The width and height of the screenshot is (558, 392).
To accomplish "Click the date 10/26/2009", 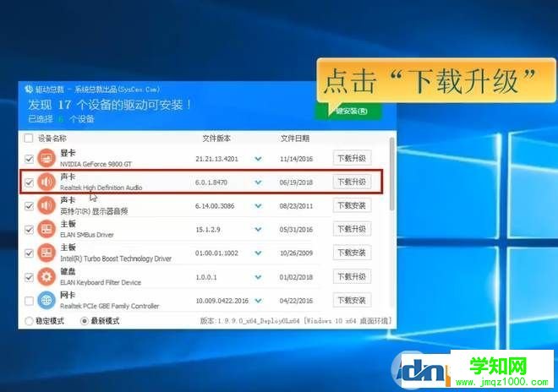I will [296, 253].
